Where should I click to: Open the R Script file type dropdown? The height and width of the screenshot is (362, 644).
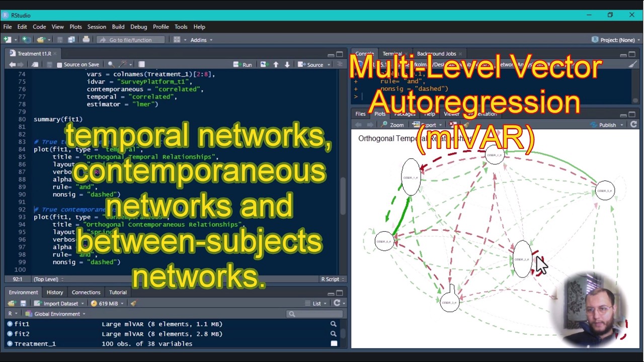(333, 279)
